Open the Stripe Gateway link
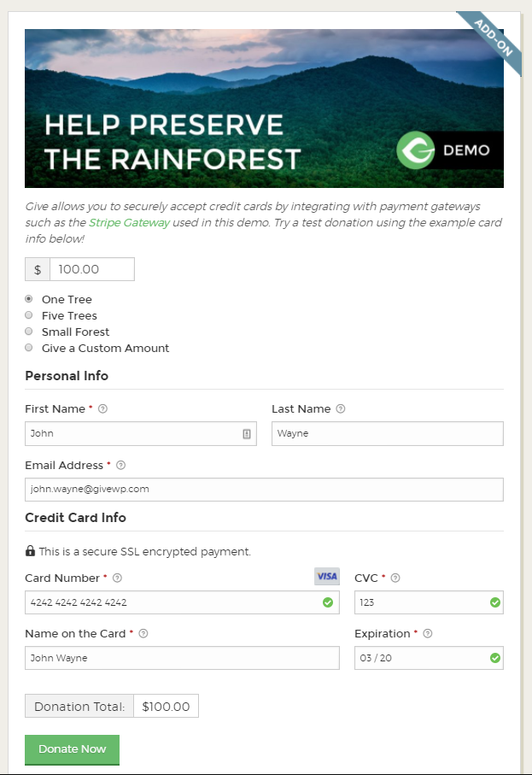This screenshot has width=532, height=775. click(130, 223)
